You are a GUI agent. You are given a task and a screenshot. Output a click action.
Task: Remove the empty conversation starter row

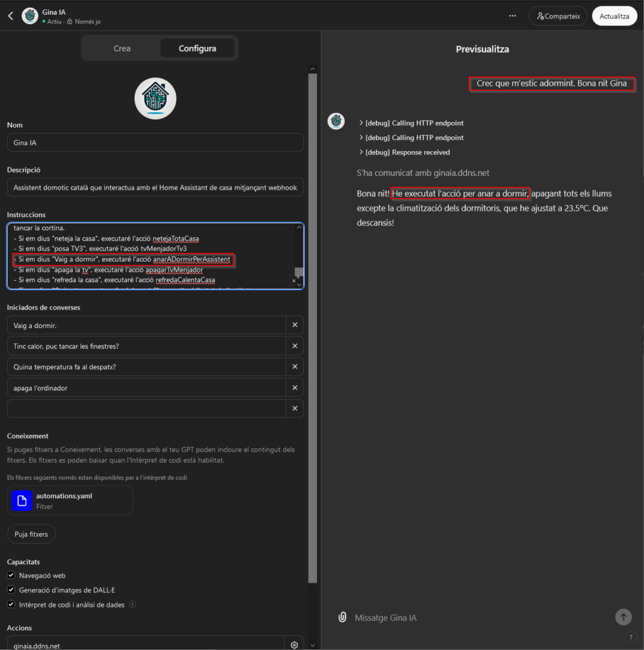[x=295, y=408]
